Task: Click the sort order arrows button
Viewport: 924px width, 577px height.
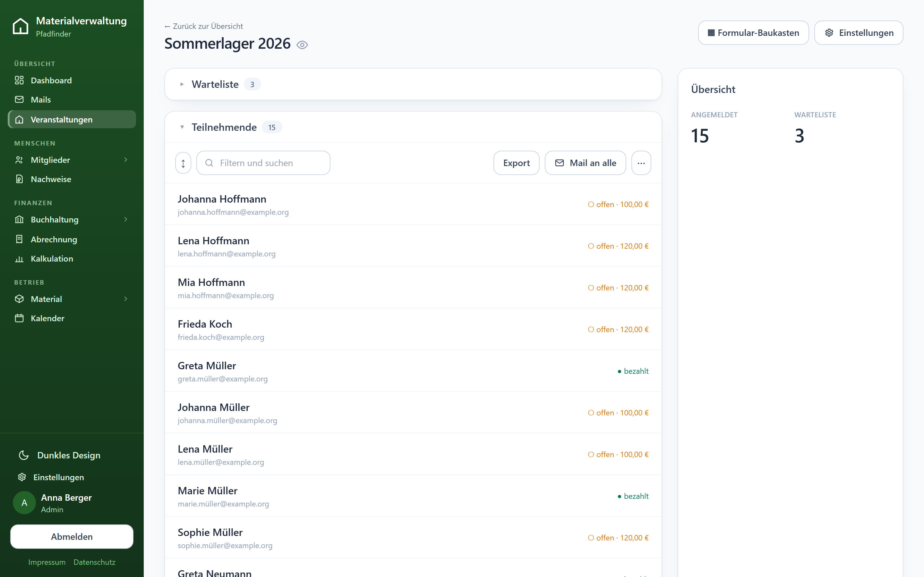Action: click(x=183, y=163)
